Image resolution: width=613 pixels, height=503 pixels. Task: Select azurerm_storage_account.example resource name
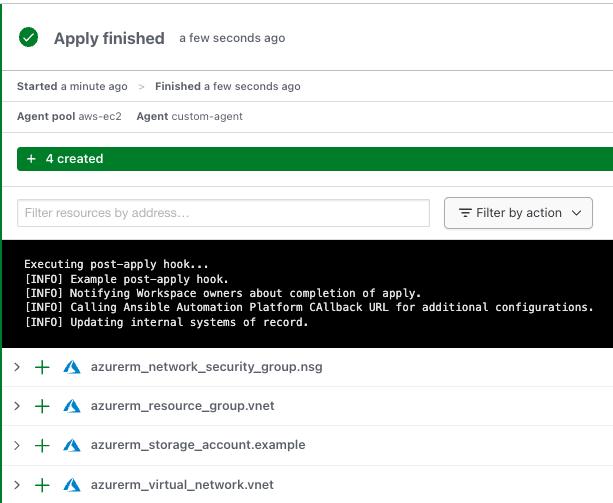[198, 445]
